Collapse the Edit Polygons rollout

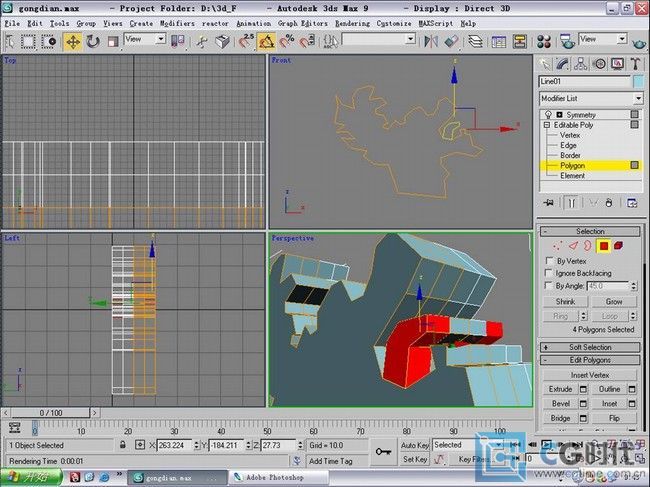pos(590,360)
